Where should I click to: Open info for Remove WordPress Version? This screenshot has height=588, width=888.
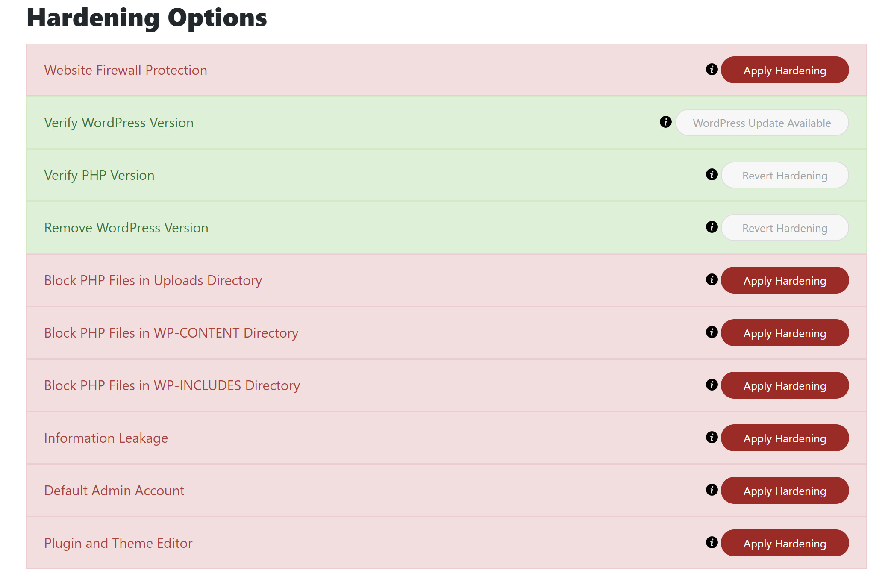[711, 227]
